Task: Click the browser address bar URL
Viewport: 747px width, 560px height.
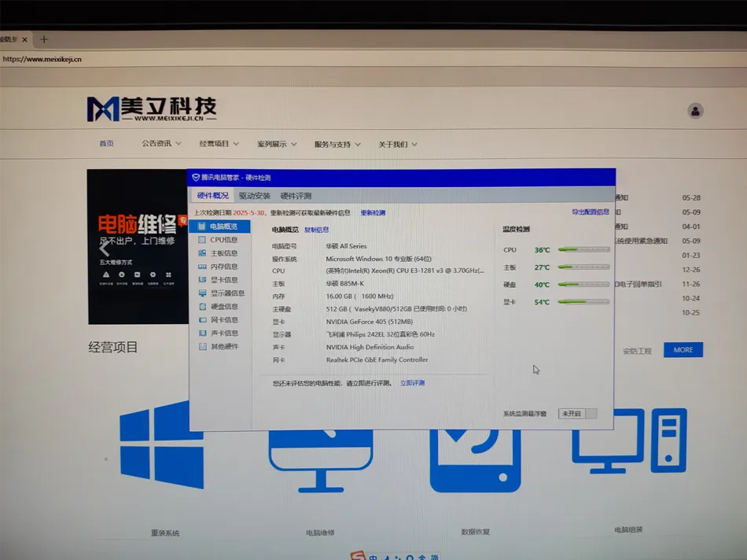Action: pos(42,59)
